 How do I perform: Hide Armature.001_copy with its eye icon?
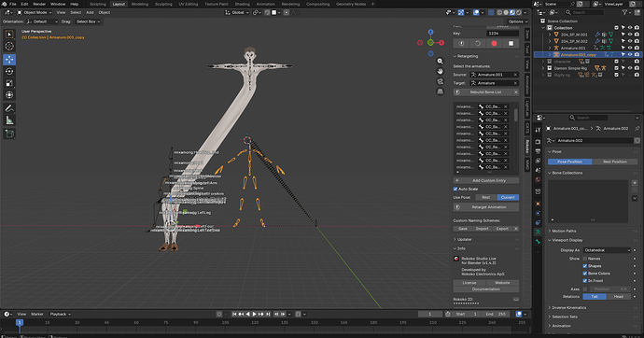tap(630, 55)
